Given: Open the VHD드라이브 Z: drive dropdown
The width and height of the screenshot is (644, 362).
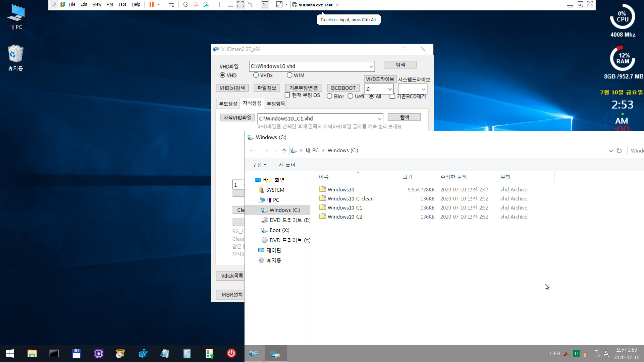Looking at the screenshot, I should 390,89.
